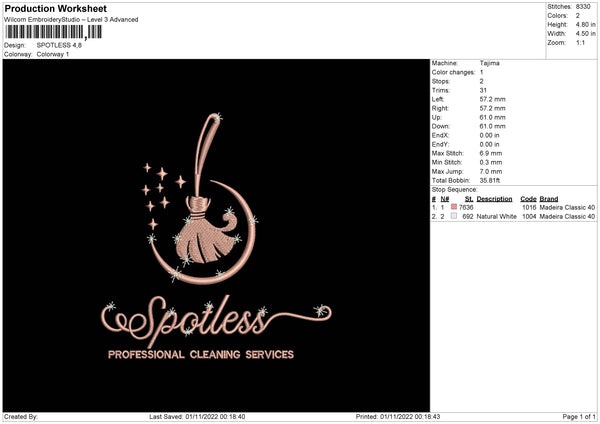600x424 pixels.
Task: Click the 'Printed: 01/11/2022 00:18:43' footer
Action: tap(398, 417)
